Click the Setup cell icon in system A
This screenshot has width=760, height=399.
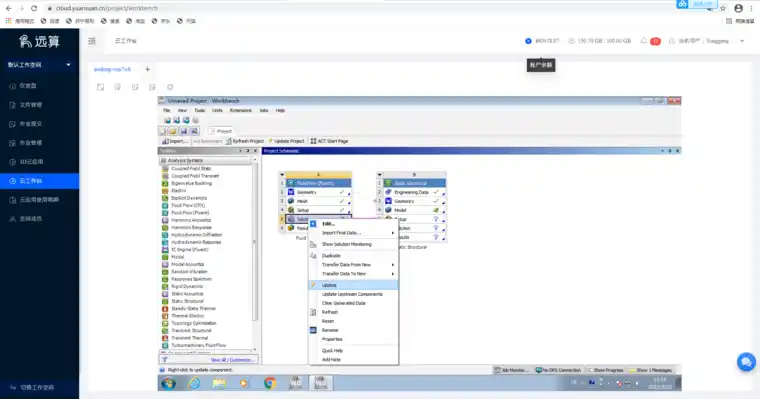(291, 210)
